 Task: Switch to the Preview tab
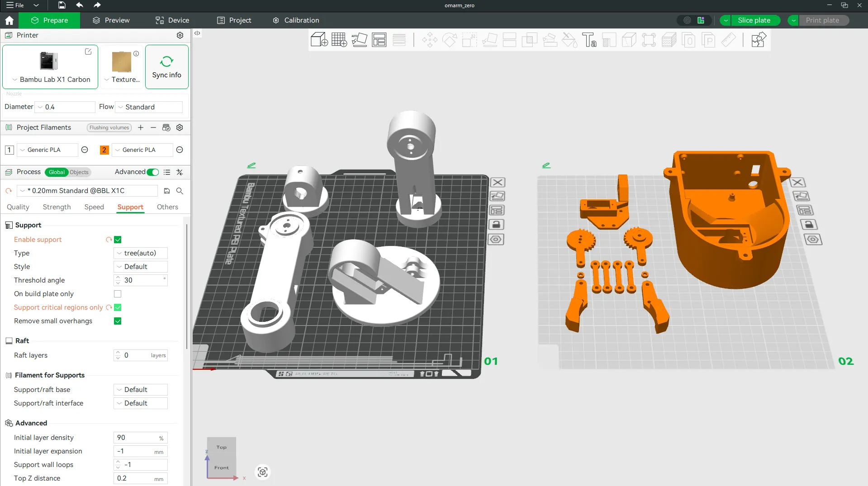(x=111, y=20)
